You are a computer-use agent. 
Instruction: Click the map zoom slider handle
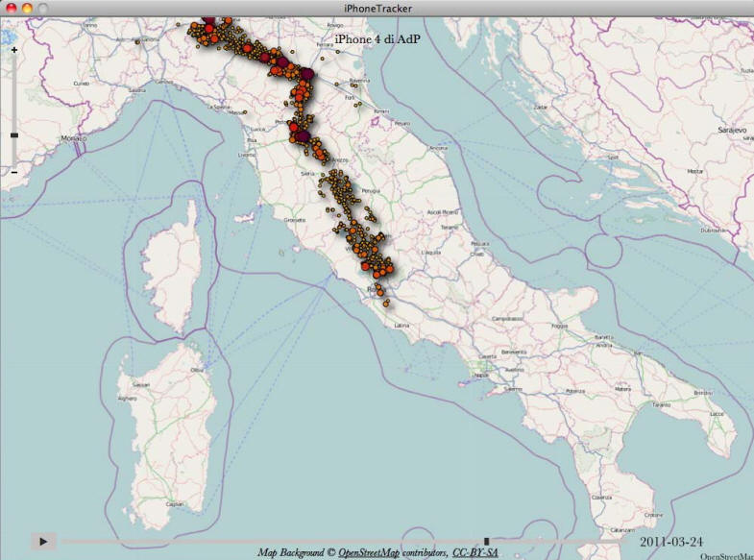click(x=14, y=135)
